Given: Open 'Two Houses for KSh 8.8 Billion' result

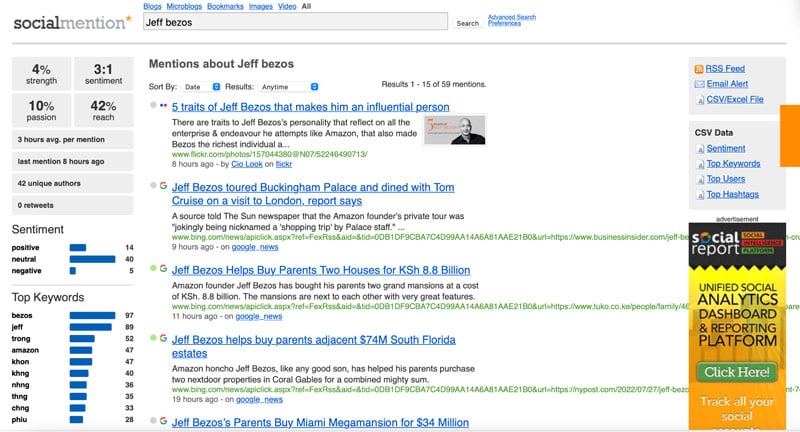Looking at the screenshot, I should click(x=321, y=270).
